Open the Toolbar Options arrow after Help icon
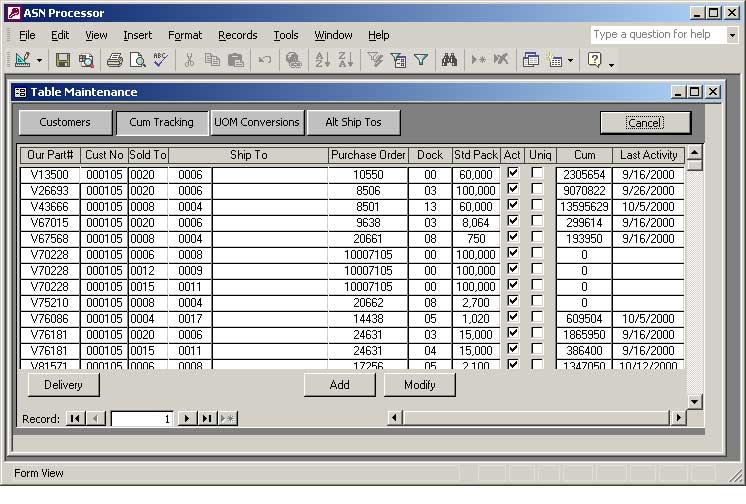 [x=611, y=64]
